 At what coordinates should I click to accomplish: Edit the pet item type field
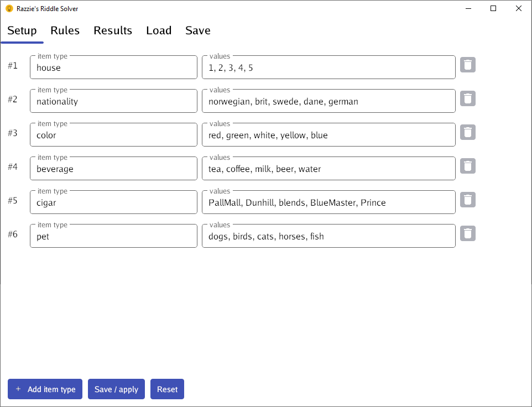pyautogui.click(x=114, y=236)
